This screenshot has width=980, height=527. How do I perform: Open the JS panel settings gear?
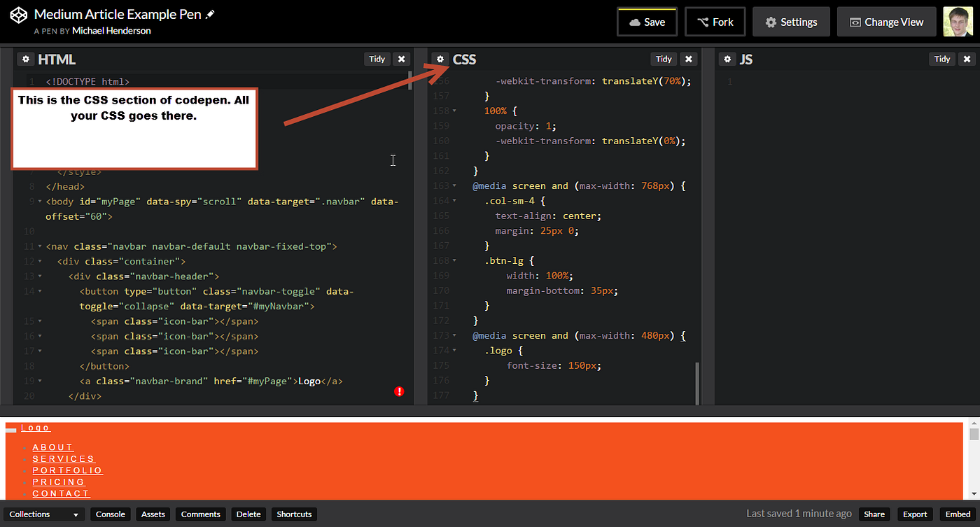click(x=727, y=59)
